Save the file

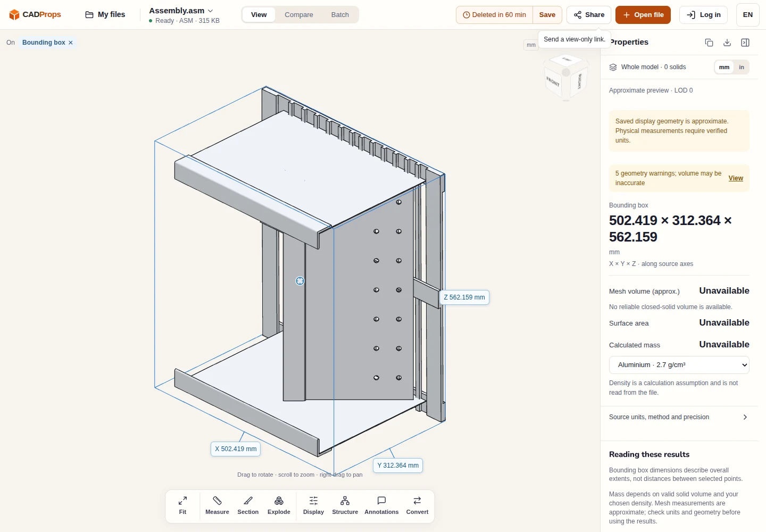[x=547, y=14]
